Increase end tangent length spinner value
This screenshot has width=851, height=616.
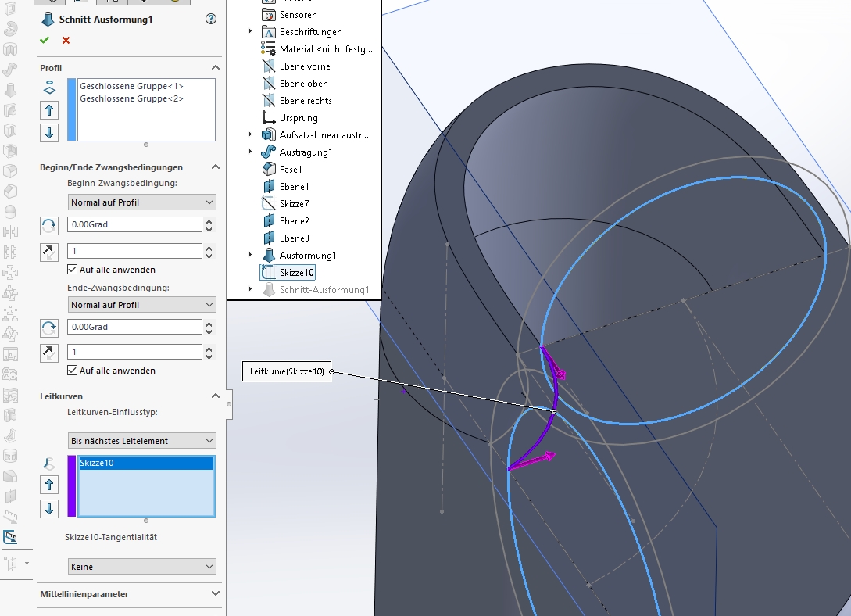pos(209,348)
